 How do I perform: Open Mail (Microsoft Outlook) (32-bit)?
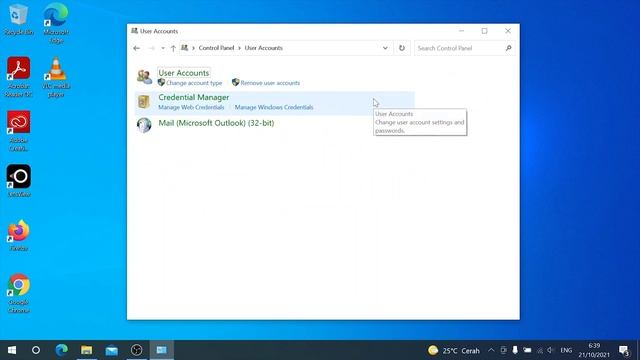pyautogui.click(x=216, y=123)
